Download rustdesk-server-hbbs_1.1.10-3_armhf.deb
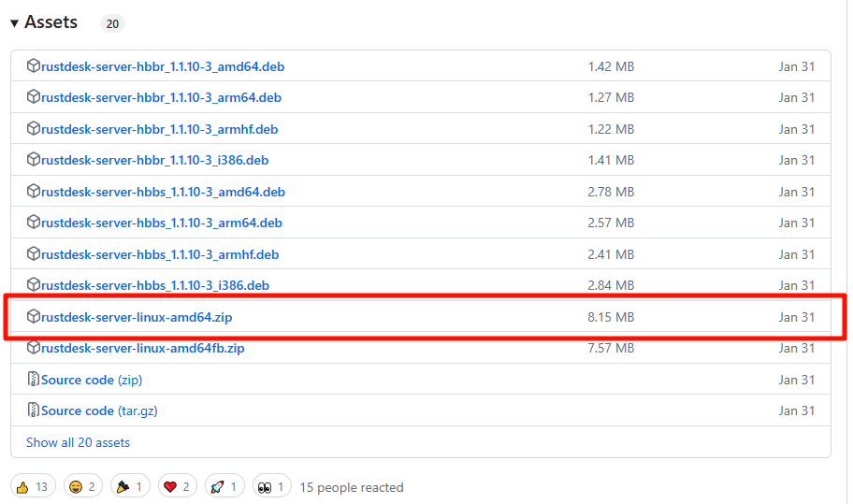Image resolution: width=853 pixels, height=504 pixels. (160, 254)
